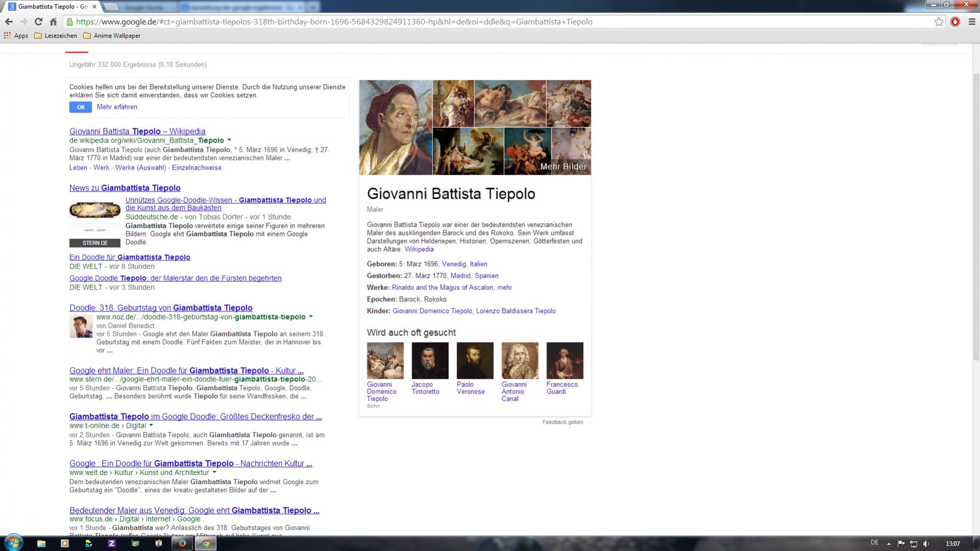This screenshot has height=551, width=980.
Task: Click the Tiepolo portrait in knowledge panel
Action: [x=396, y=128]
